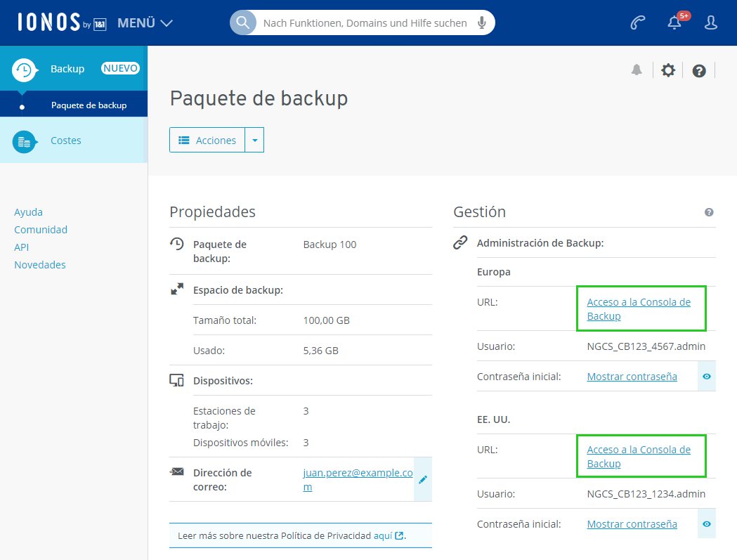Click the Dispositivos móviles label
Screen dimensions: 737x560
241,443
